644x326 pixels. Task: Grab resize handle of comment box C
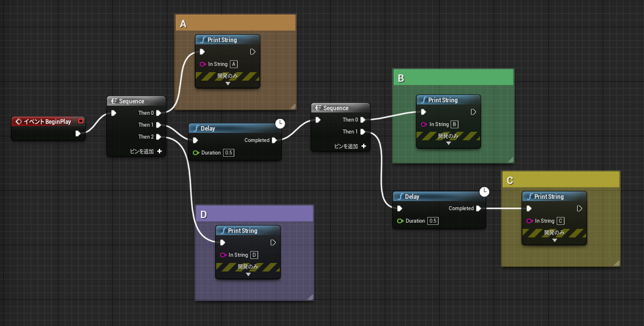(x=616, y=263)
